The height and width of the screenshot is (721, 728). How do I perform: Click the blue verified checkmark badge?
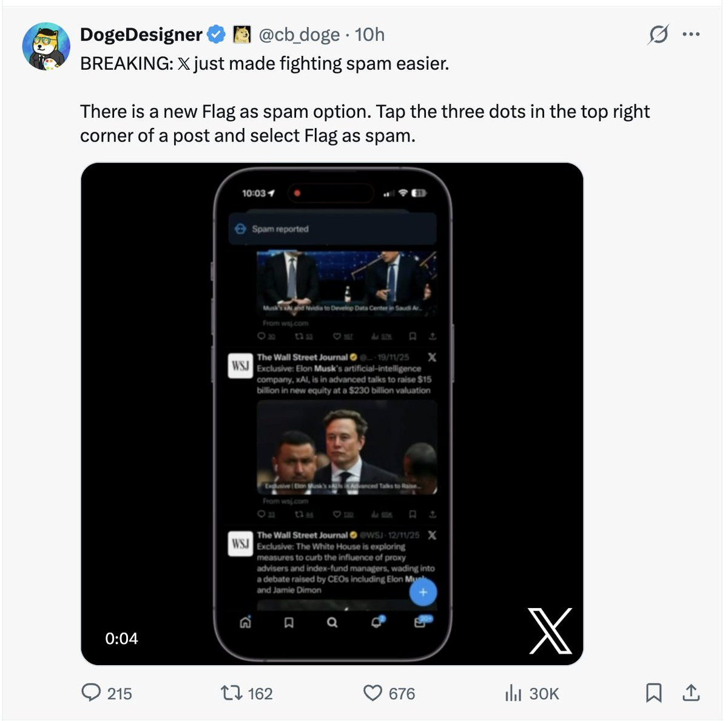coord(216,35)
